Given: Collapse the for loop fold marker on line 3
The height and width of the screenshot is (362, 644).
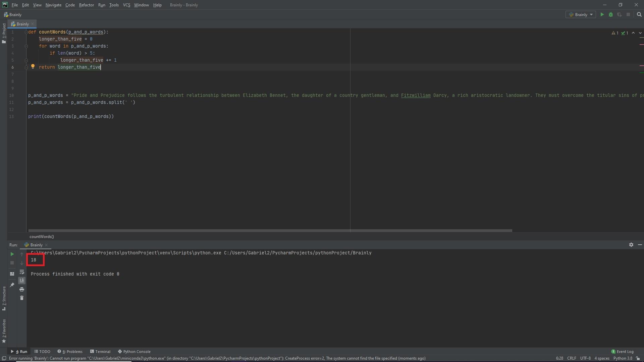Looking at the screenshot, I should (x=26, y=46).
